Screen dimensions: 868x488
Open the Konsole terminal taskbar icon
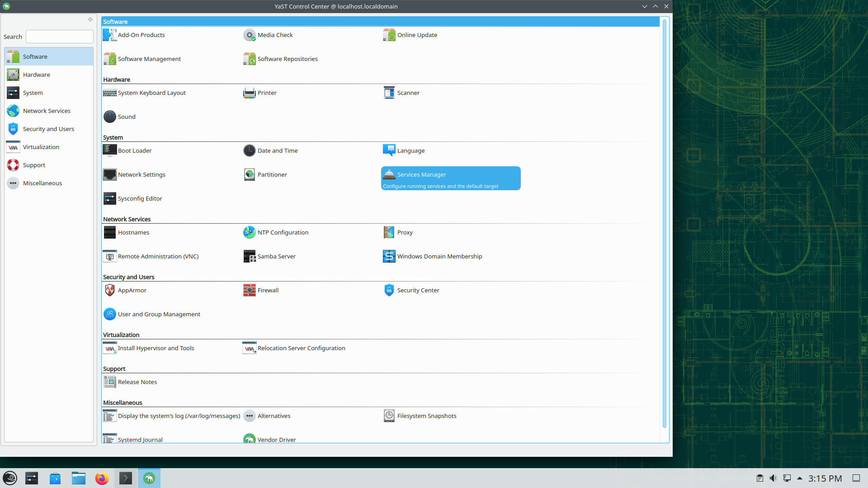(125, 478)
